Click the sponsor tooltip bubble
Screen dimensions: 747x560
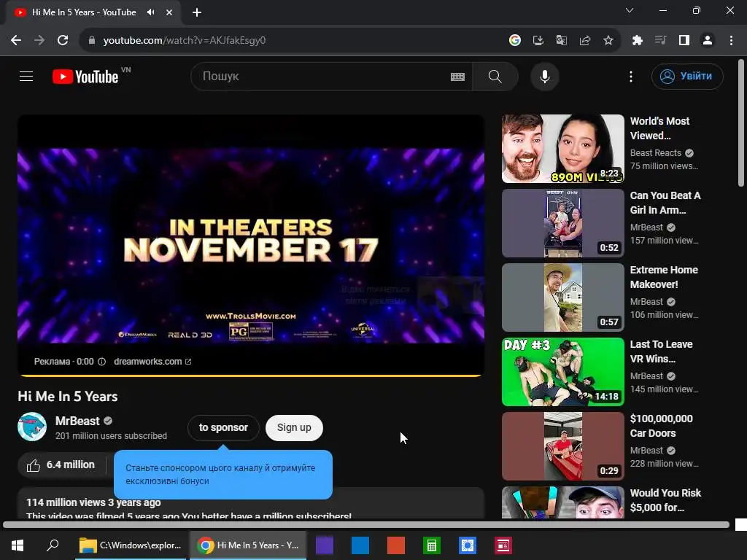point(223,474)
